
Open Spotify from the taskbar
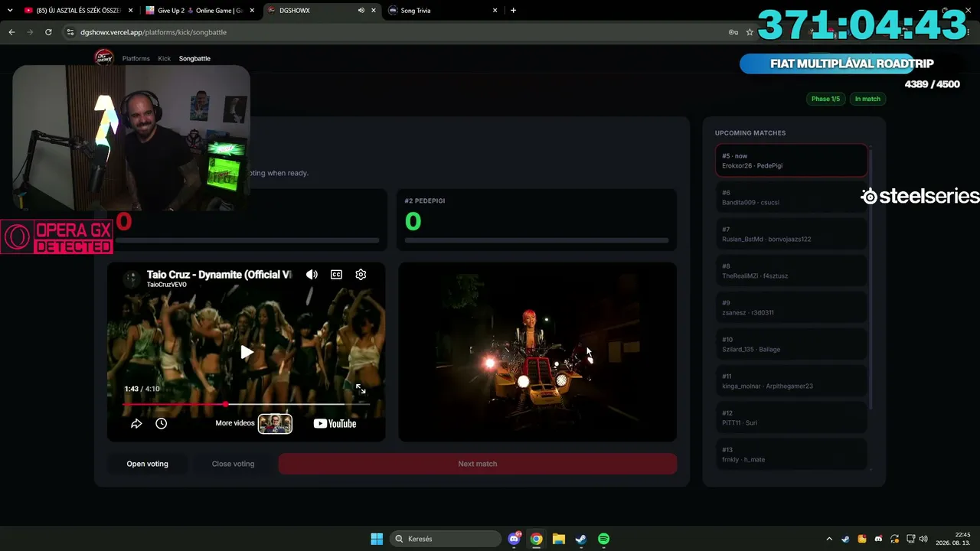coord(603,539)
